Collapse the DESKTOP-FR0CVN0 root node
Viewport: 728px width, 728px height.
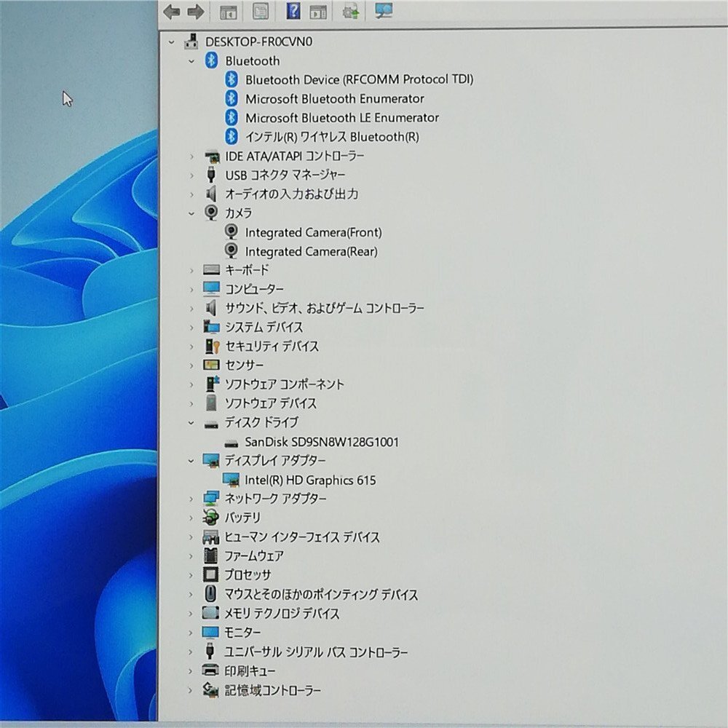click(171, 42)
